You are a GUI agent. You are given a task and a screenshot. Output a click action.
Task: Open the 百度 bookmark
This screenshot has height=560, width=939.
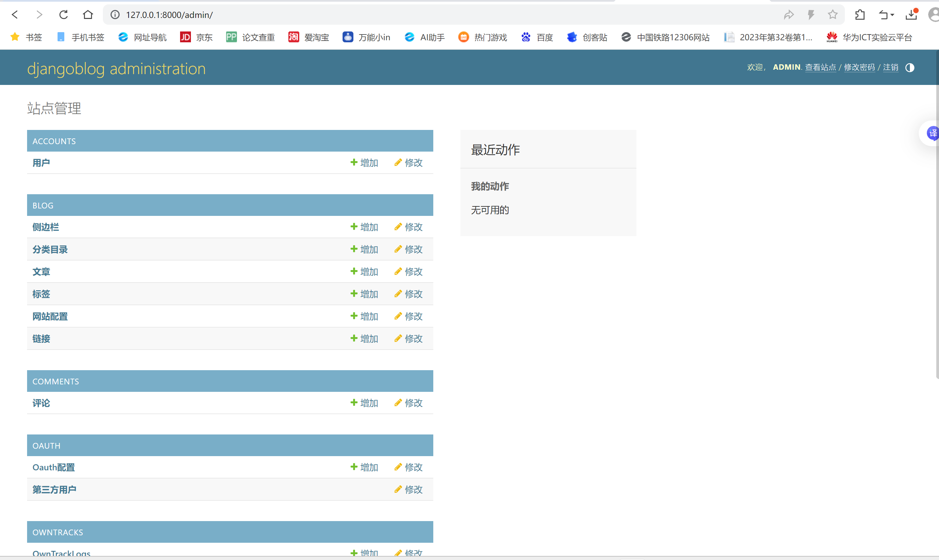click(x=538, y=37)
